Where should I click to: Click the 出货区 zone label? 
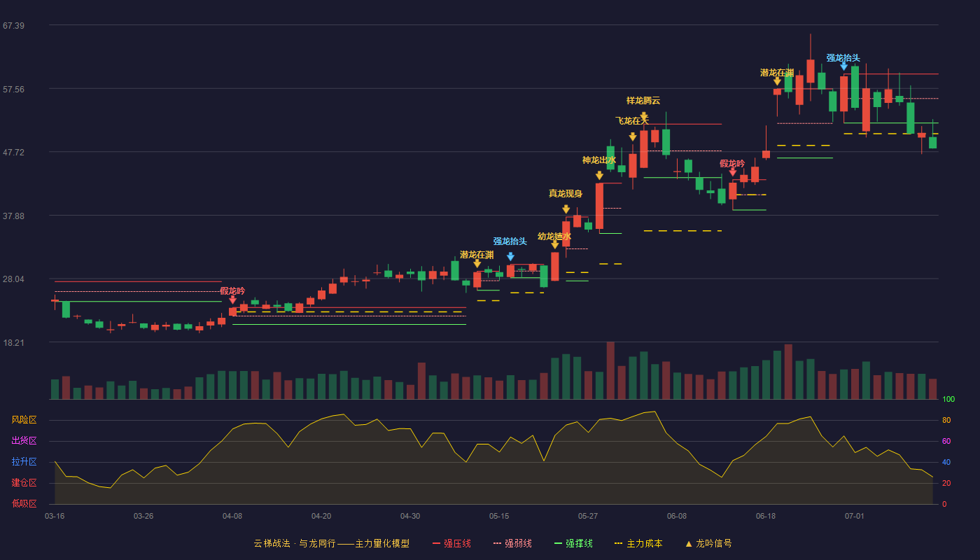point(24,441)
